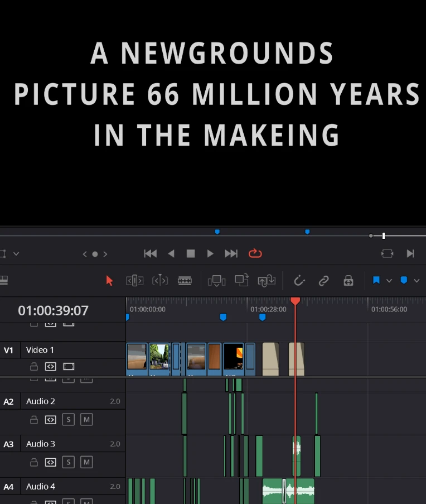Activate the Trim Edit Mode tool
The width and height of the screenshot is (426, 504).
[x=134, y=281]
